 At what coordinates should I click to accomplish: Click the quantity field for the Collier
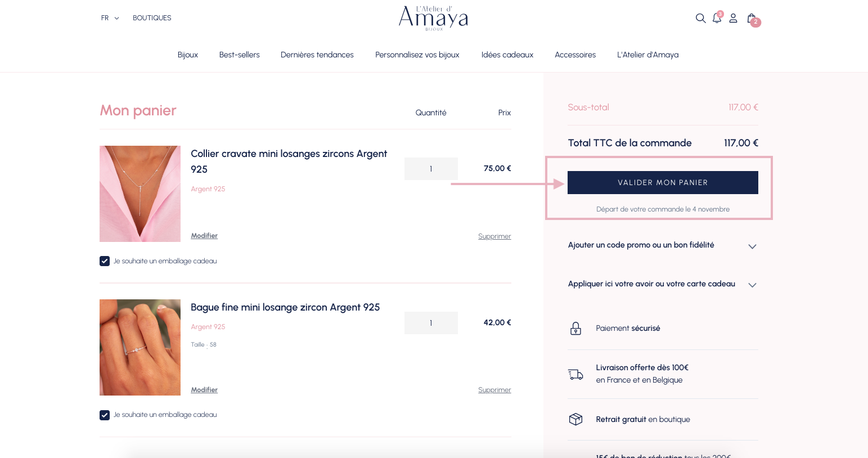pos(431,169)
